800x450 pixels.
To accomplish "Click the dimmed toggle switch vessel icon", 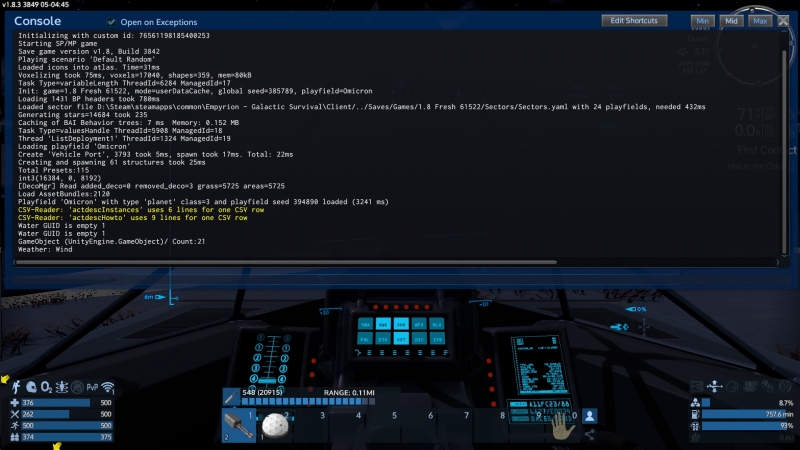I will click(x=696, y=387).
